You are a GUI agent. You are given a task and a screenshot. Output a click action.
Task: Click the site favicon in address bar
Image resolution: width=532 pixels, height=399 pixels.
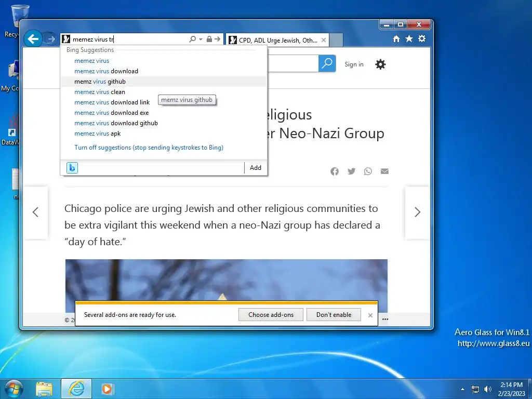pyautogui.click(x=66, y=39)
